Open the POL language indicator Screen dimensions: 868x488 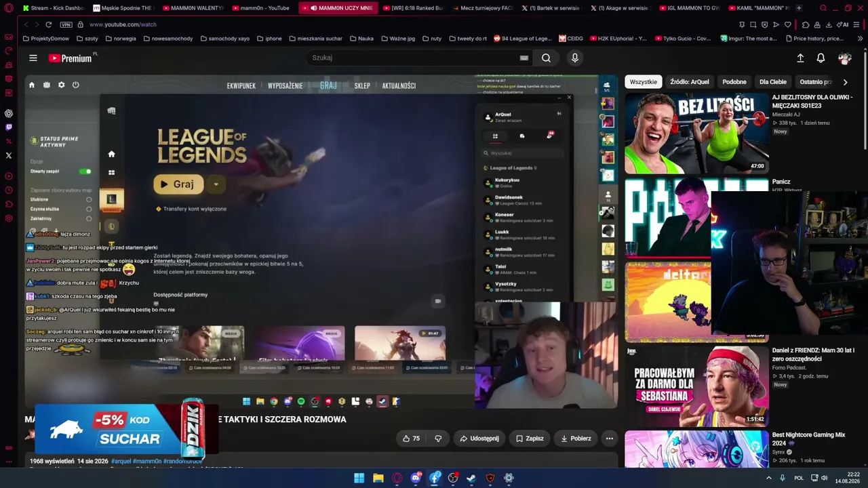point(797,478)
